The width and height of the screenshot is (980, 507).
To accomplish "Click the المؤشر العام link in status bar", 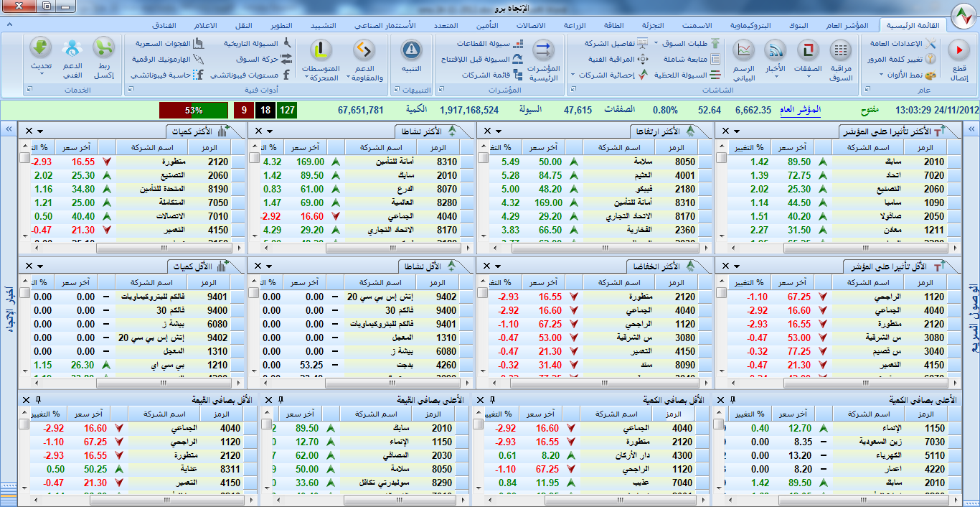I will pos(801,110).
